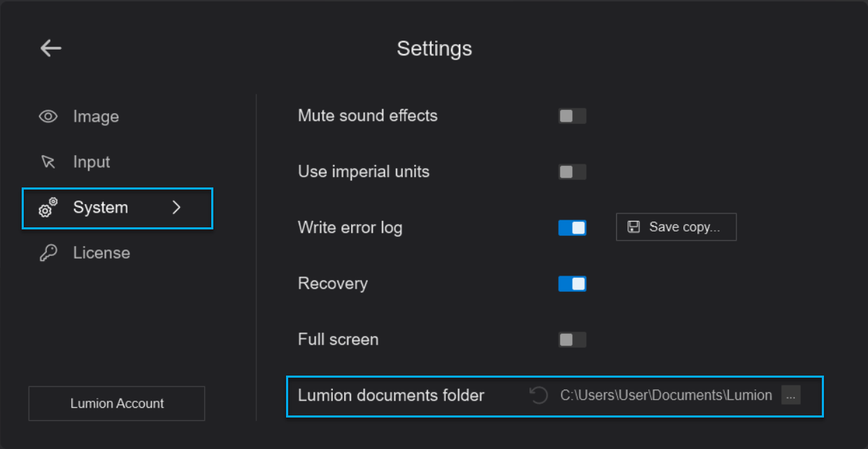Click the Lumion Account button
868x449 pixels.
116,404
